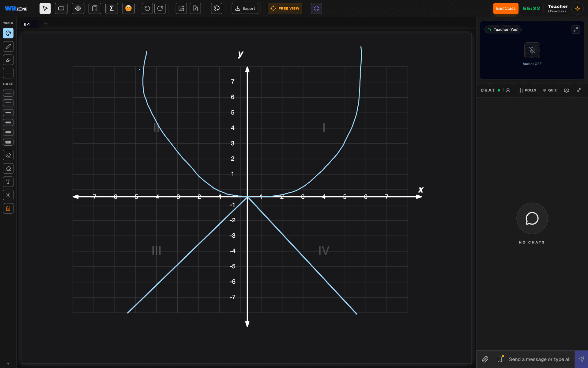Open the board theme palette
Viewport: 588px width, 368px height.
pos(217,8)
